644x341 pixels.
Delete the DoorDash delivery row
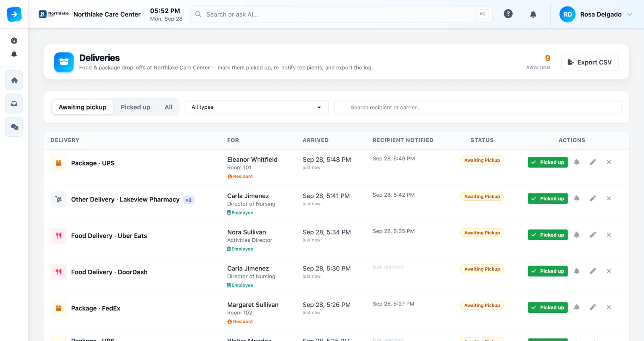pyautogui.click(x=609, y=271)
